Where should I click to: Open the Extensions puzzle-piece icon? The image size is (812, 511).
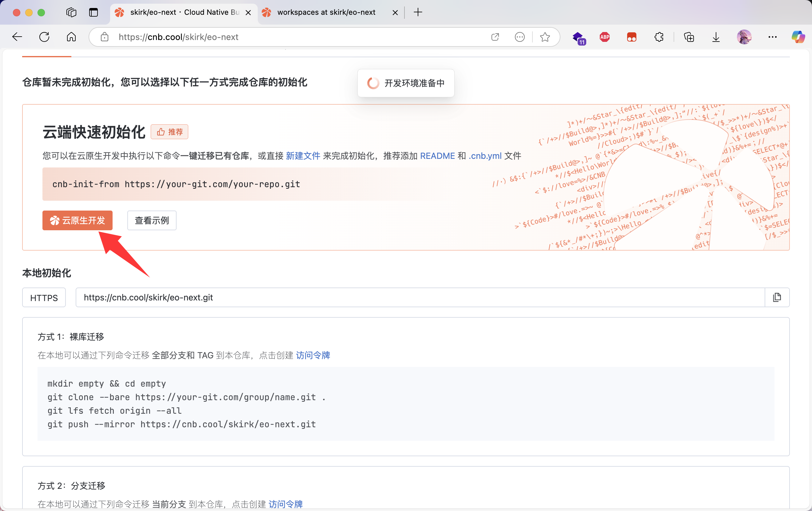(659, 37)
